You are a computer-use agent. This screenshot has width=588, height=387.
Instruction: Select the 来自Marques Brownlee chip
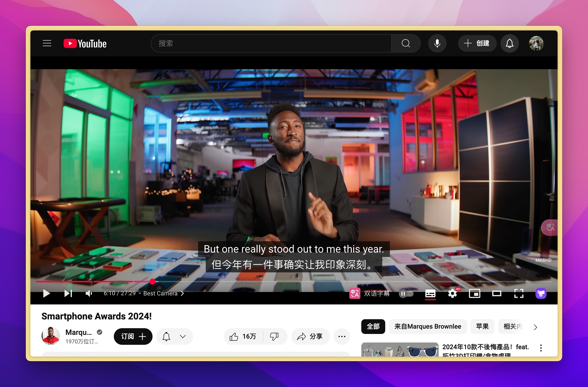pyautogui.click(x=428, y=326)
